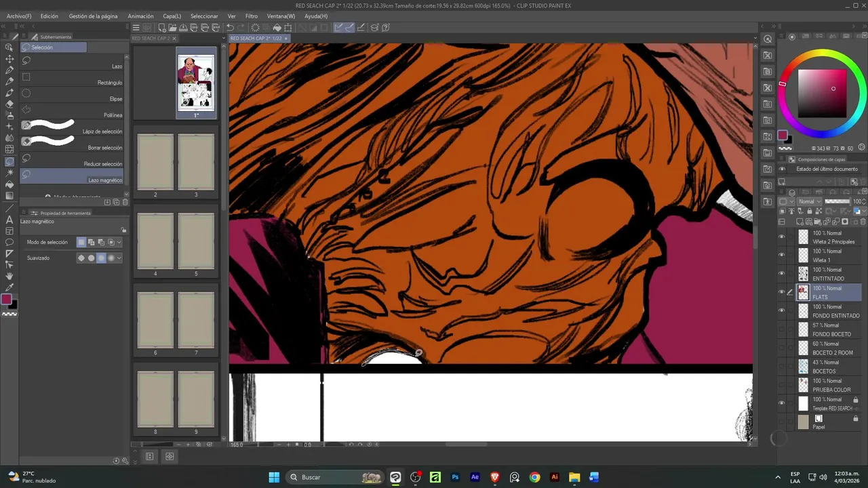Click the Open file folder icon
Image resolution: width=868 pixels, height=488 pixels.
point(173,28)
